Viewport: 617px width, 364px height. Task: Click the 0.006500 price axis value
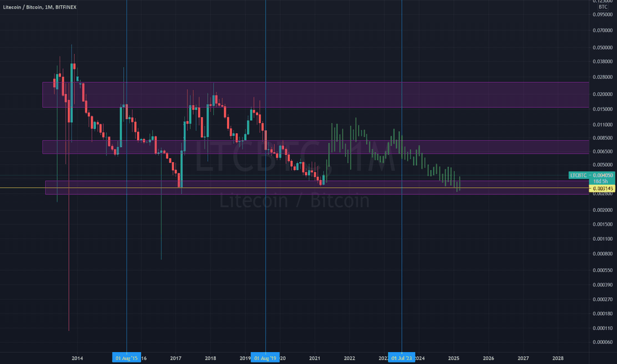coord(603,152)
